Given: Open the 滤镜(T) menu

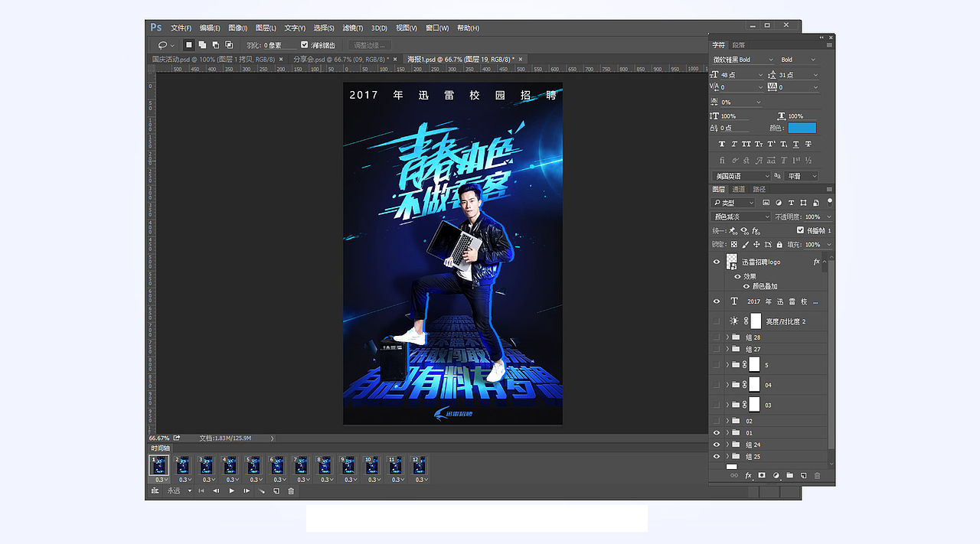Looking at the screenshot, I should (x=353, y=28).
